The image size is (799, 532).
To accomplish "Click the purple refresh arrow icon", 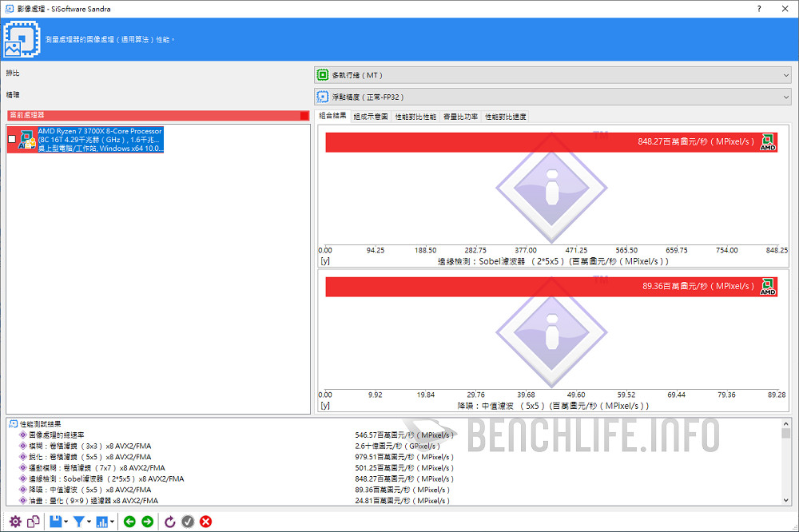I will [169, 522].
